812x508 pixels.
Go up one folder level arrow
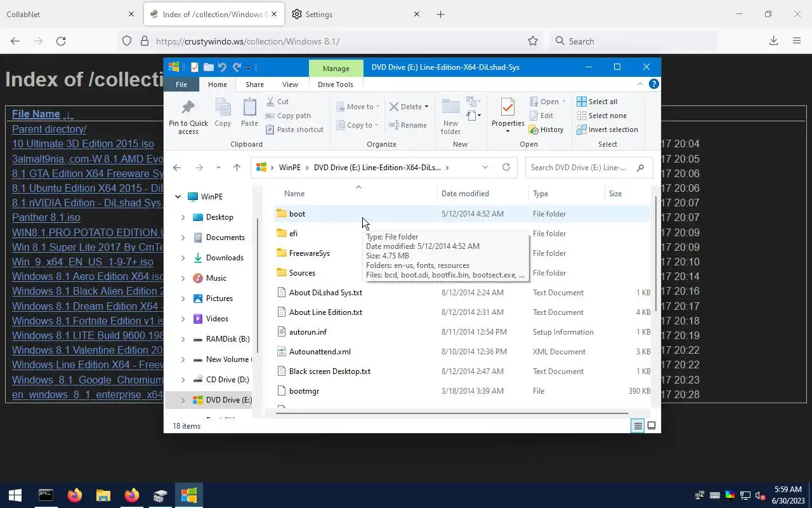point(237,168)
